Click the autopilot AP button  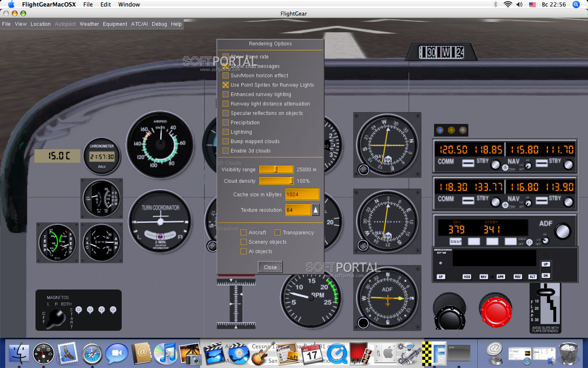click(441, 277)
